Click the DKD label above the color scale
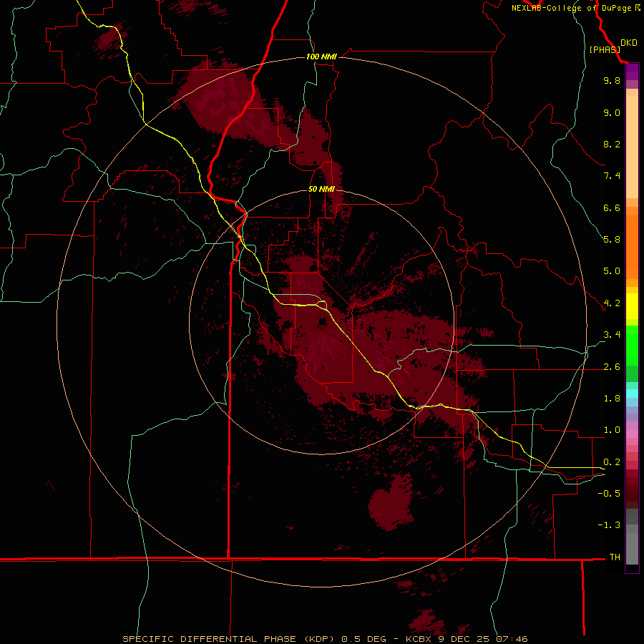Image resolution: width=644 pixels, height=644 pixels. (x=629, y=43)
